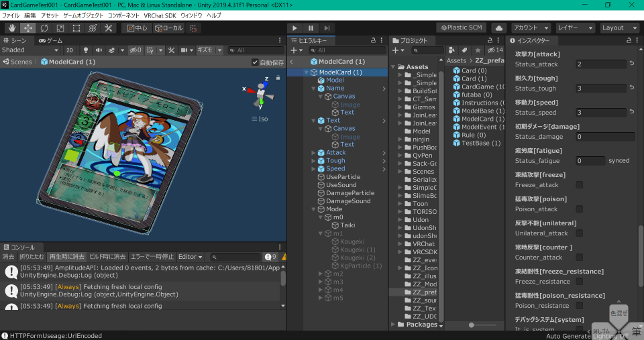Expand the m1 node in hierarchy
644x340 pixels.
(x=321, y=233)
